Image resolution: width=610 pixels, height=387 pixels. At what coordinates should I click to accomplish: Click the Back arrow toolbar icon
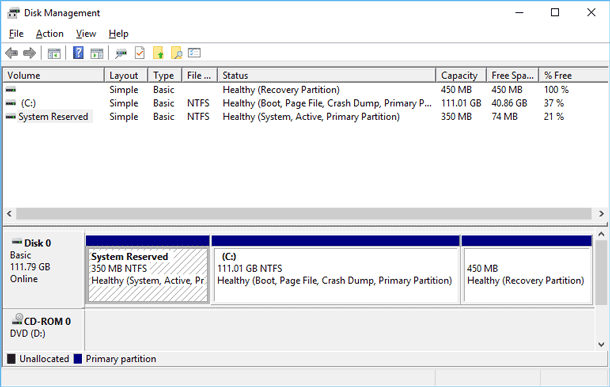[x=12, y=53]
